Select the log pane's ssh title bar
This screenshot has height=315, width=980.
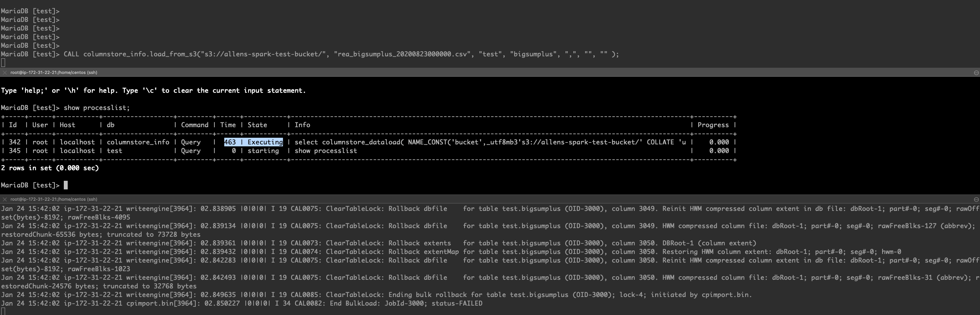(54, 199)
